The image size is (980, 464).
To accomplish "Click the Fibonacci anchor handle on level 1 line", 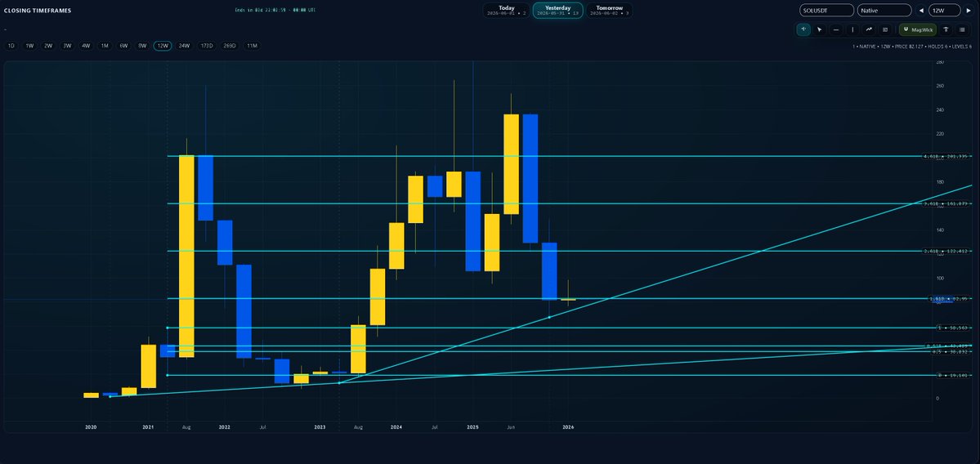I will click(168, 328).
